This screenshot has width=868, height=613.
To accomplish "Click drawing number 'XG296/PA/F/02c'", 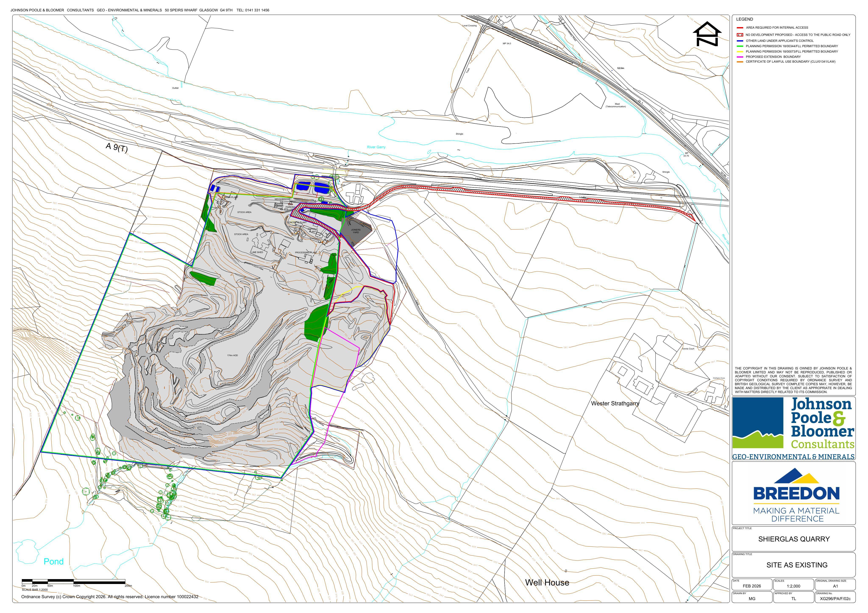I will coord(836,599).
